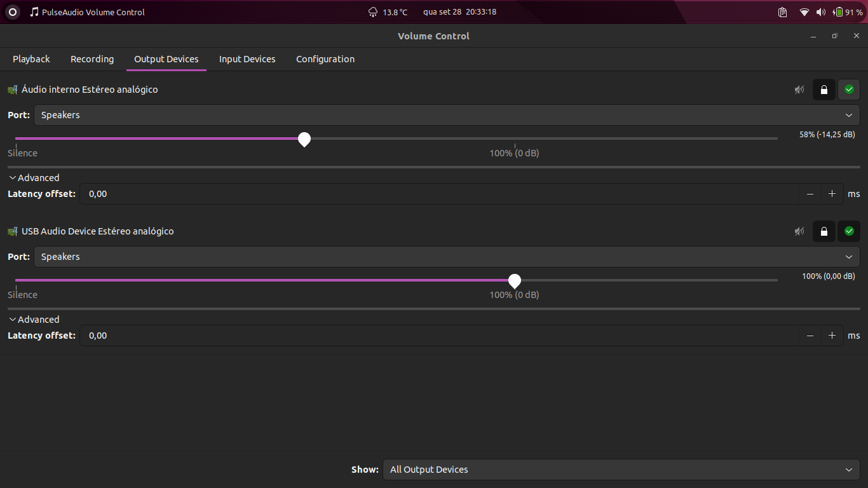Mute the USB Audio Device output
This screenshot has width=868, height=488.
tap(799, 231)
